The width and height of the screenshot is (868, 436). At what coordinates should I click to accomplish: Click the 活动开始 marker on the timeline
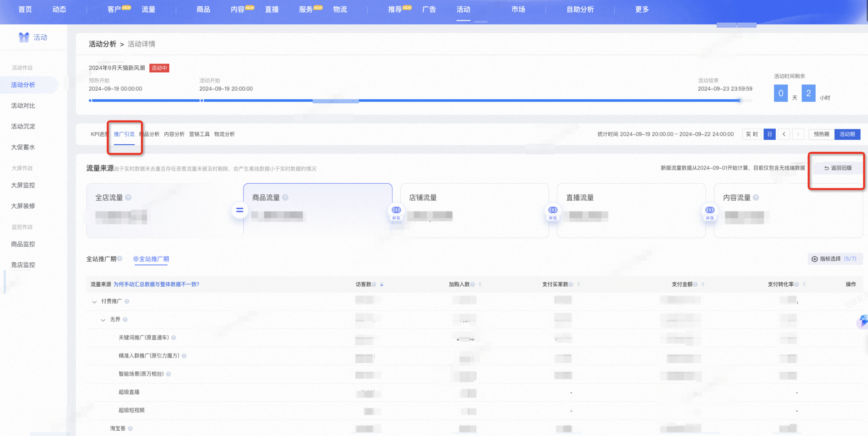pos(202,100)
